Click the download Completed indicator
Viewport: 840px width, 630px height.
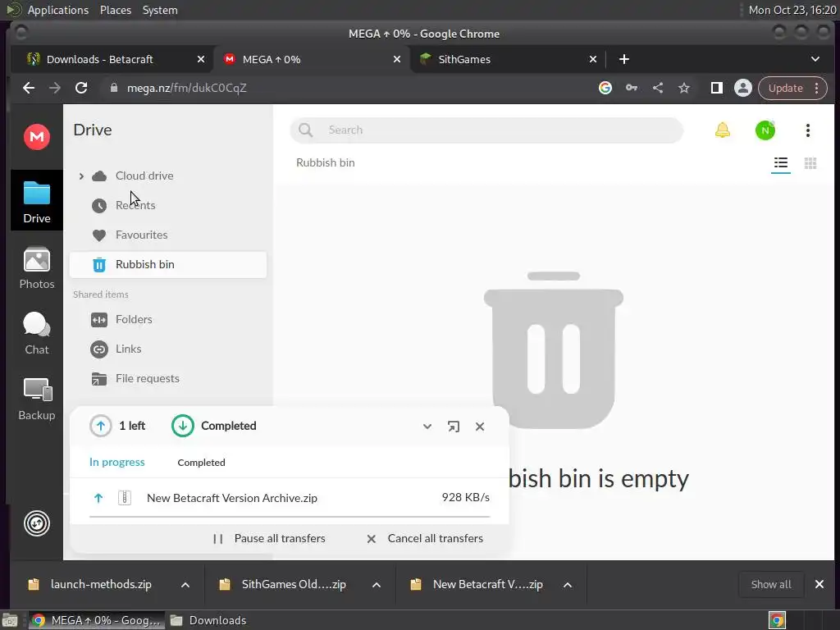pos(214,426)
